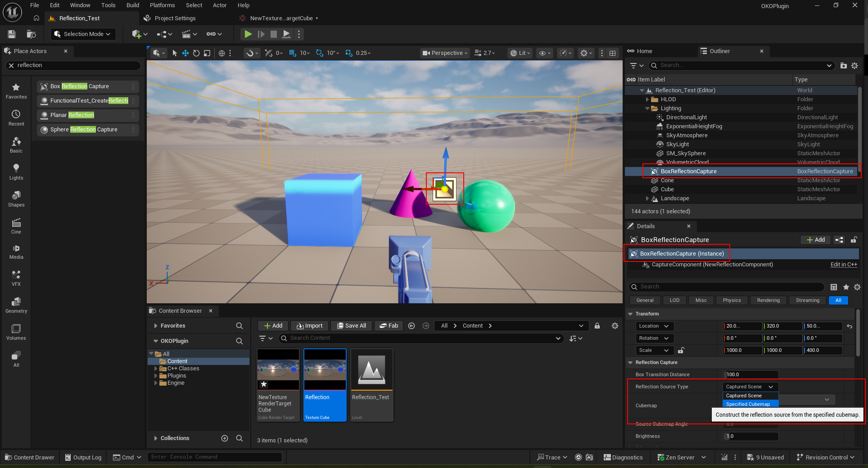Screen dimensions: 868x468
Task: Reset Location to default arrow
Action: point(850,326)
